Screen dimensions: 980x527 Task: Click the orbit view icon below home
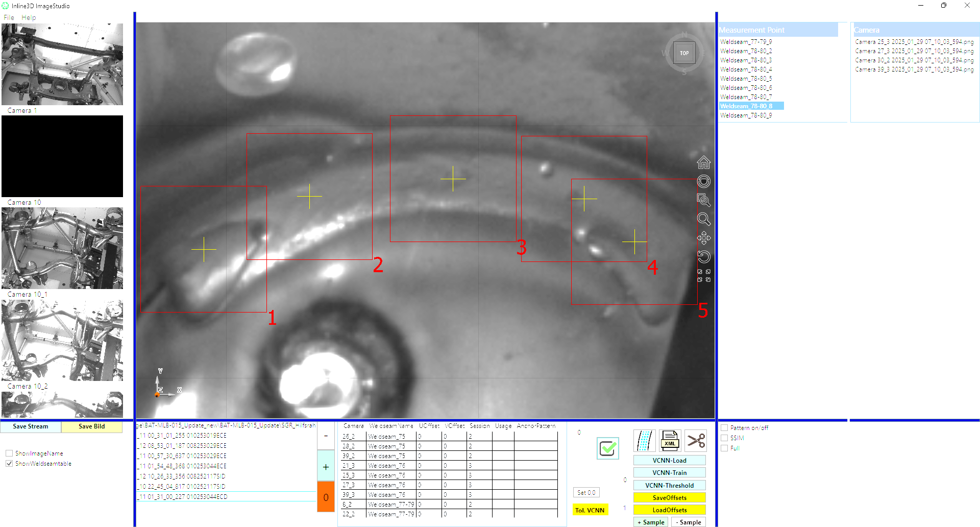coord(703,181)
